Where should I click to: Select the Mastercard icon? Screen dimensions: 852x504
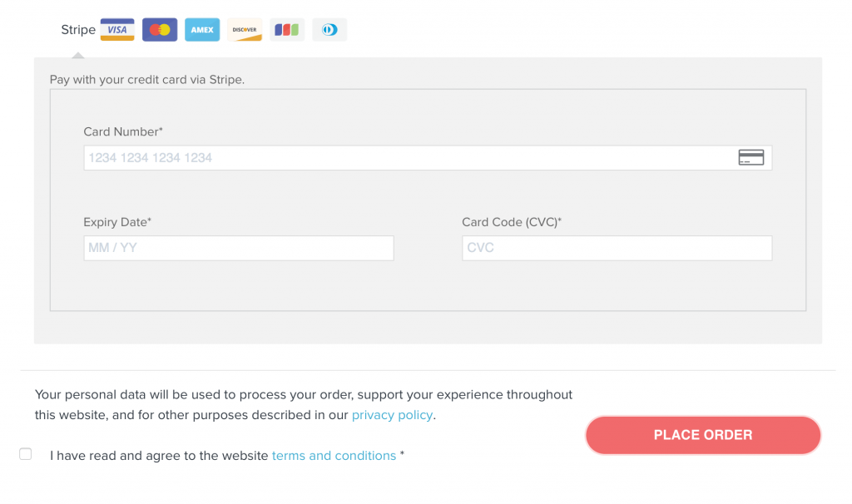pos(159,29)
